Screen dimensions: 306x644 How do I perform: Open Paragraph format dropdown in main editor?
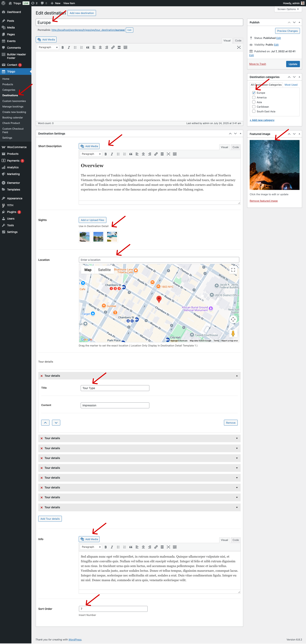pyautogui.click(x=48, y=47)
